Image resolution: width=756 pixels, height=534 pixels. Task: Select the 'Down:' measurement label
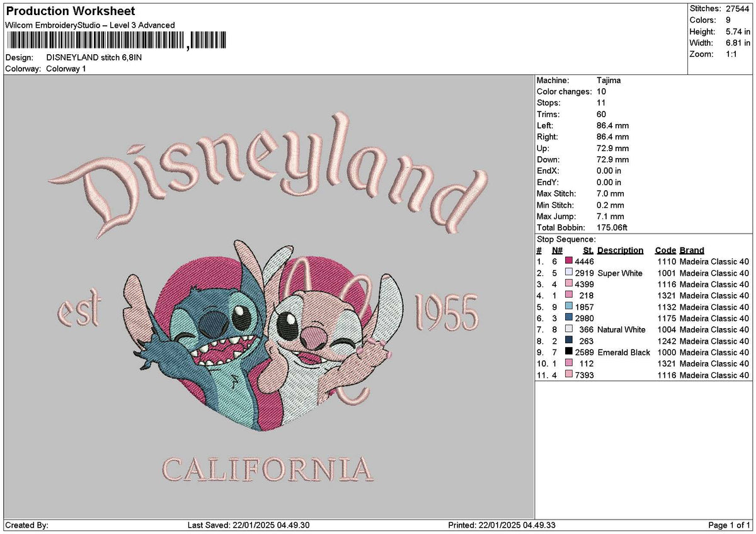pos(548,160)
